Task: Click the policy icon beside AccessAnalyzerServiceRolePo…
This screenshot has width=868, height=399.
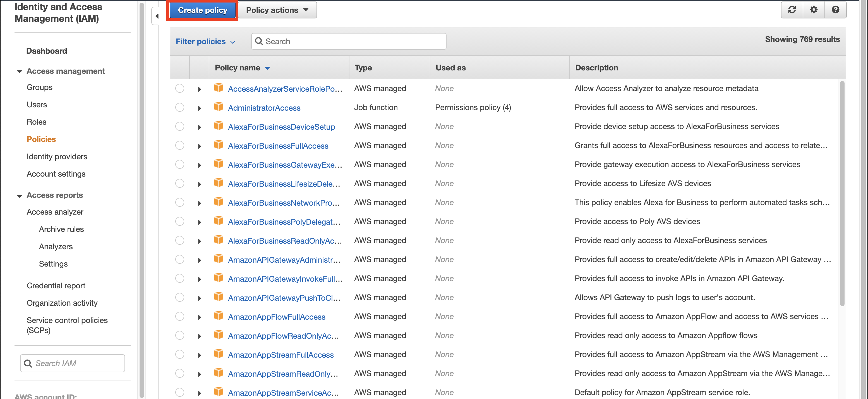Action: (219, 88)
